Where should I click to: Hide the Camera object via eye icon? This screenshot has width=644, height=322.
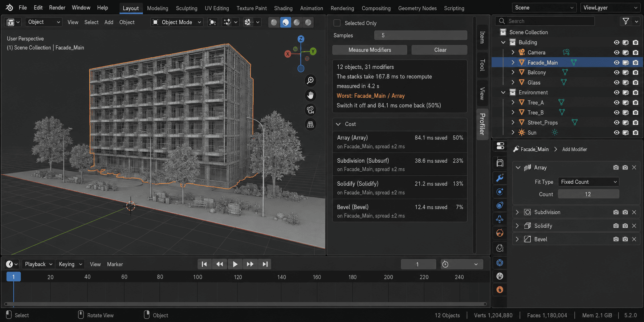616,53
